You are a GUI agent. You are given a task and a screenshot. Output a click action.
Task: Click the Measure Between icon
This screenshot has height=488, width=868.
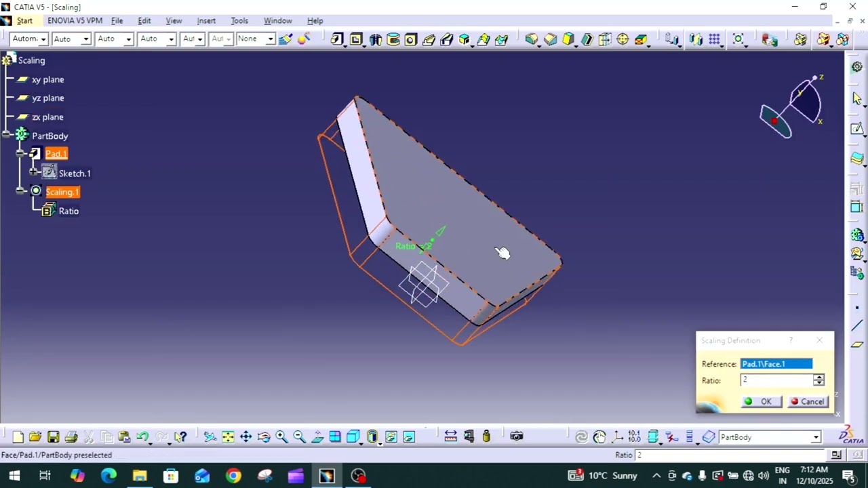[450, 437]
